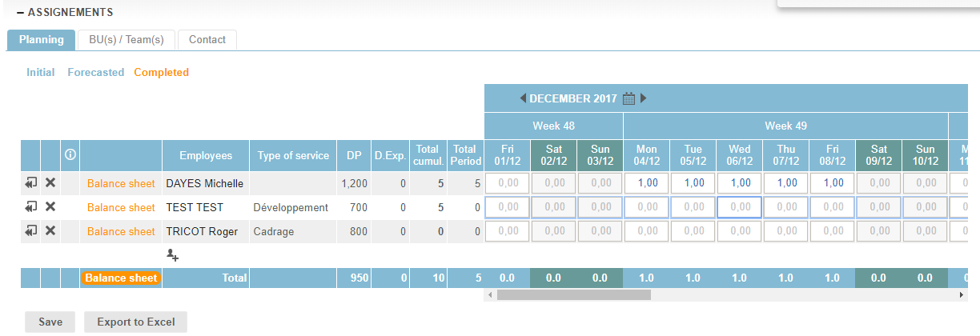Click the replace icon for DAYES Michelle row

[x=30, y=183]
